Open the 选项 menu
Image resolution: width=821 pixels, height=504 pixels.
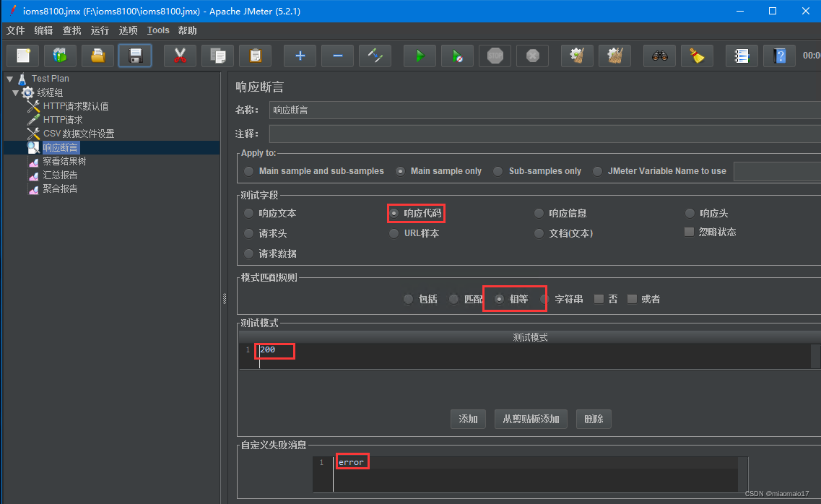coord(128,30)
